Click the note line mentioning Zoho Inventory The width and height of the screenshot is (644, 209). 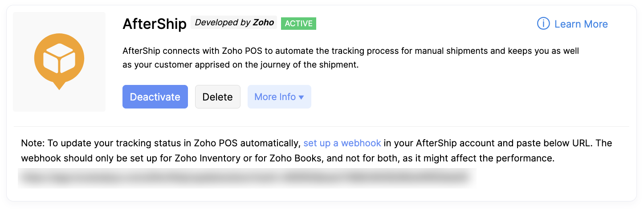287,159
